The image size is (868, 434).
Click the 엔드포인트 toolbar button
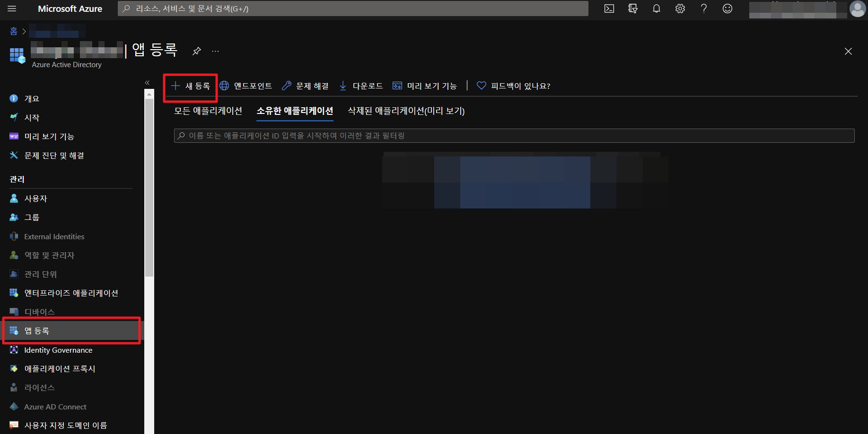point(246,86)
